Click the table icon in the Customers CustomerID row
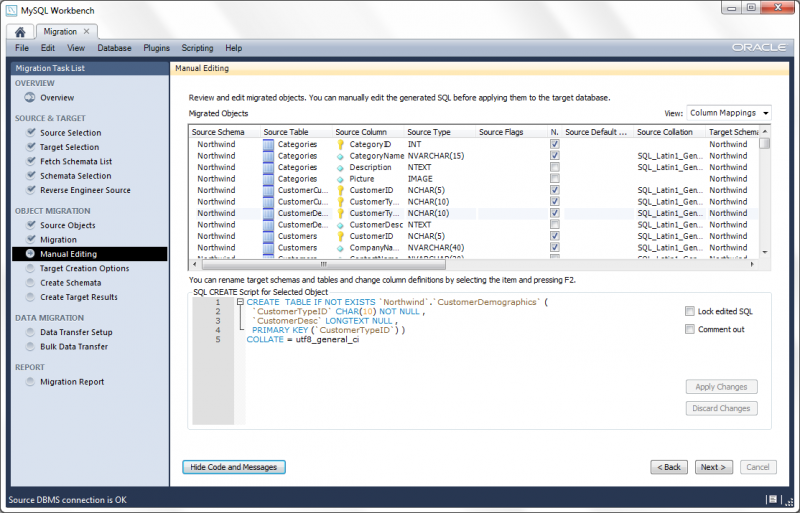 (x=268, y=236)
